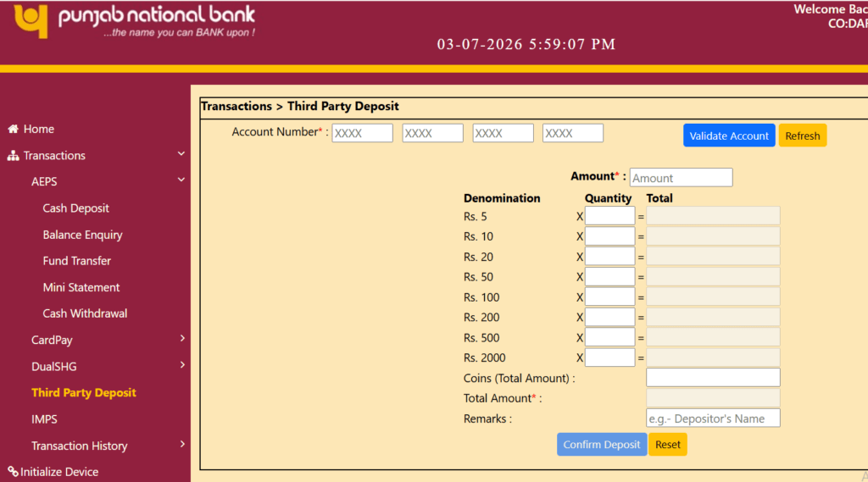
Task: Click the Reset button
Action: pos(668,445)
